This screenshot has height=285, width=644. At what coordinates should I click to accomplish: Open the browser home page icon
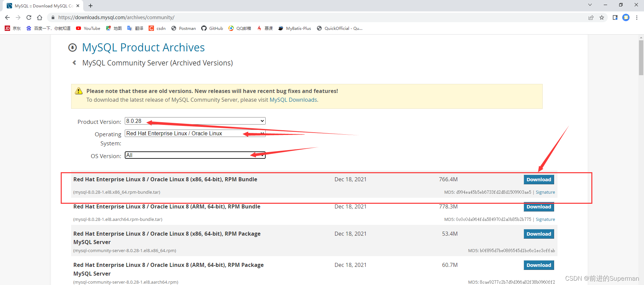point(40,17)
